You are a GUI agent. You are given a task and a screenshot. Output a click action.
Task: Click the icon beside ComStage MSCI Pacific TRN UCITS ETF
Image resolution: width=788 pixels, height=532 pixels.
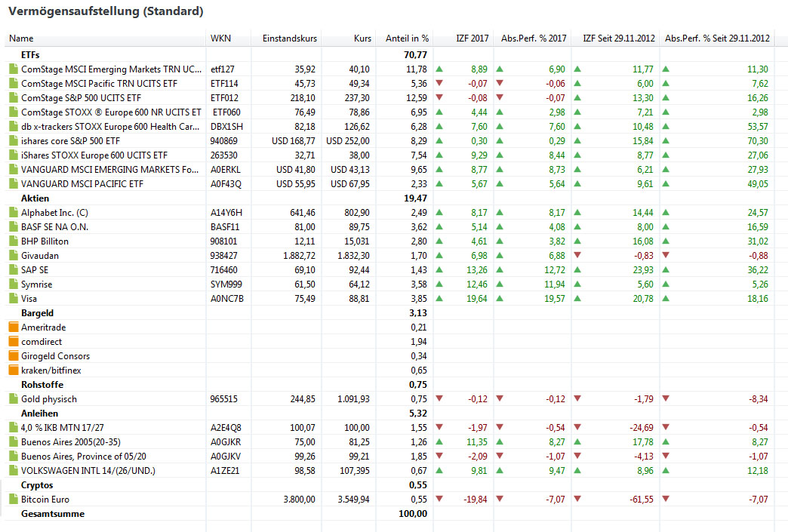tap(14, 84)
